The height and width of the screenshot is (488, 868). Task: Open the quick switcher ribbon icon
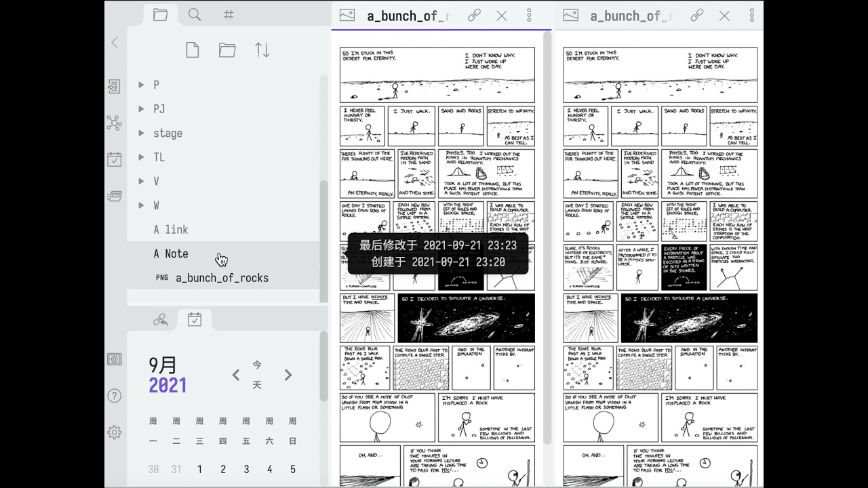(114, 86)
